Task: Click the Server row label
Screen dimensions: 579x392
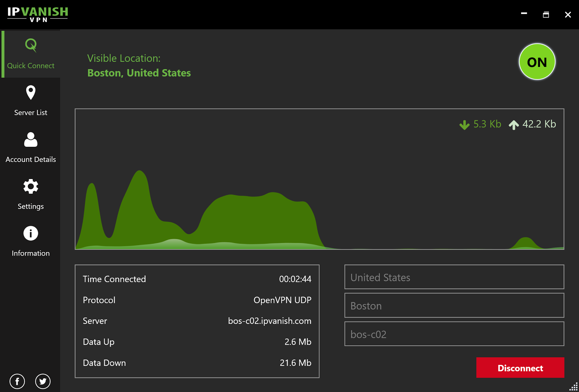Action: pyautogui.click(x=95, y=321)
